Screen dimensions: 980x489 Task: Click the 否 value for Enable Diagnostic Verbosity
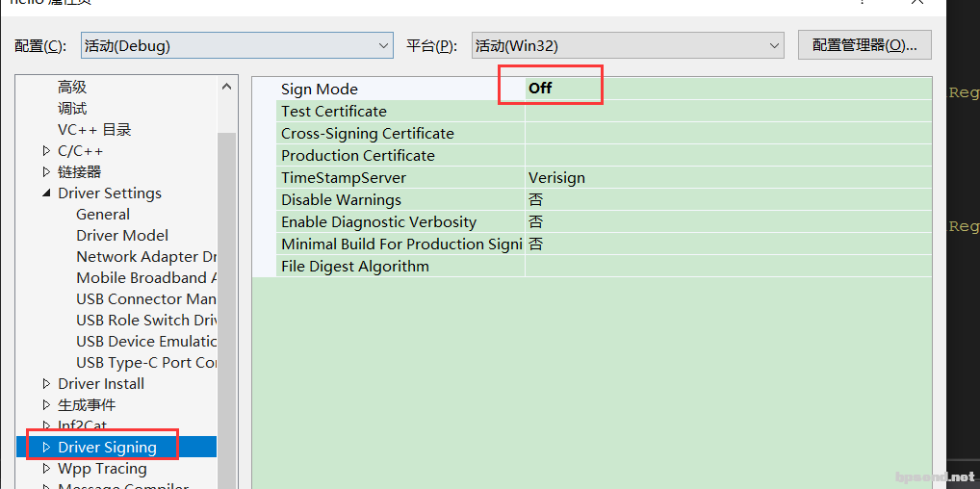tap(535, 222)
